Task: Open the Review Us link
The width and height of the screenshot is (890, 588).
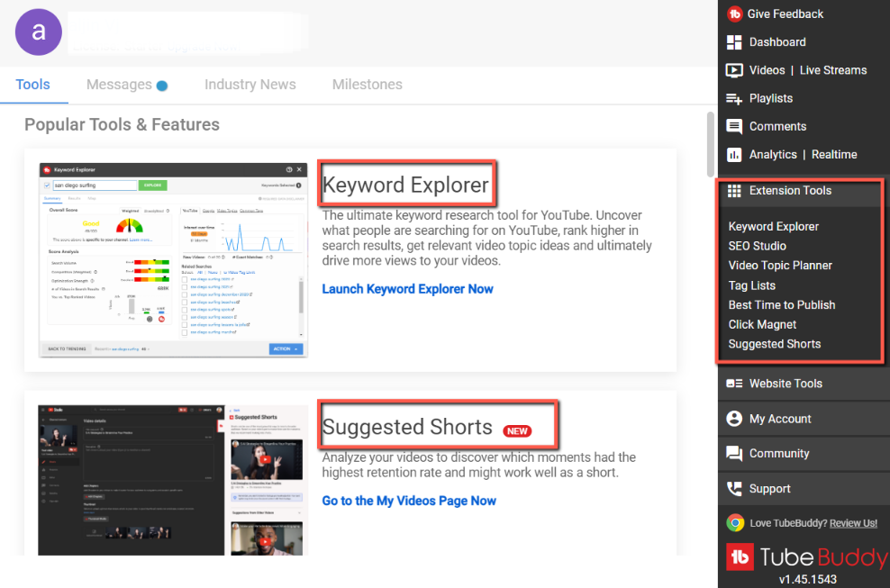Action: click(853, 522)
